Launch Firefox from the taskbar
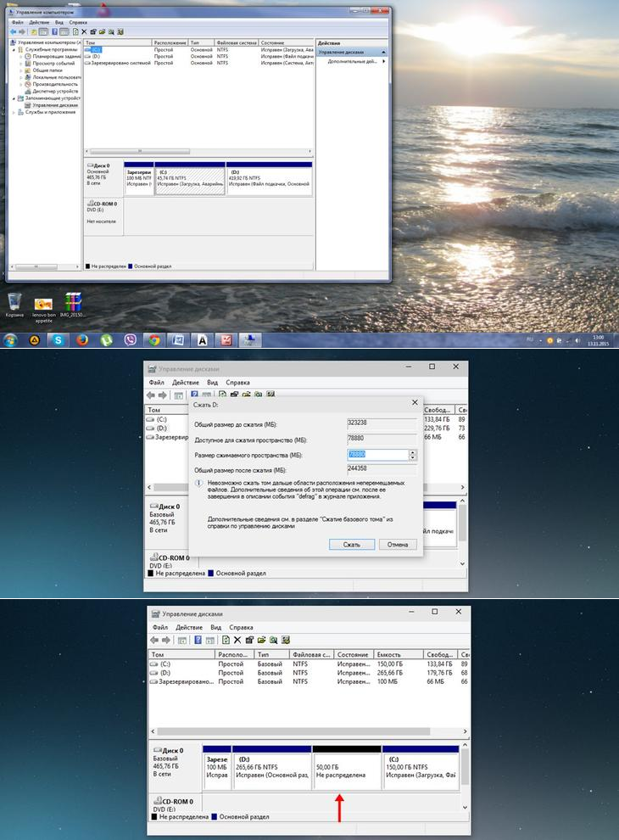Screen dimensions: 619x840 82,340
